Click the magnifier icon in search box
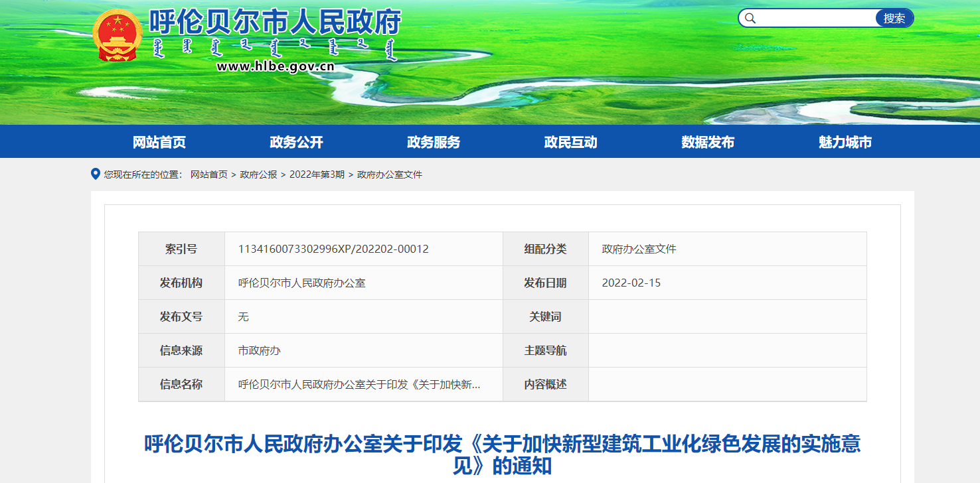The height and width of the screenshot is (483, 980). pos(750,19)
